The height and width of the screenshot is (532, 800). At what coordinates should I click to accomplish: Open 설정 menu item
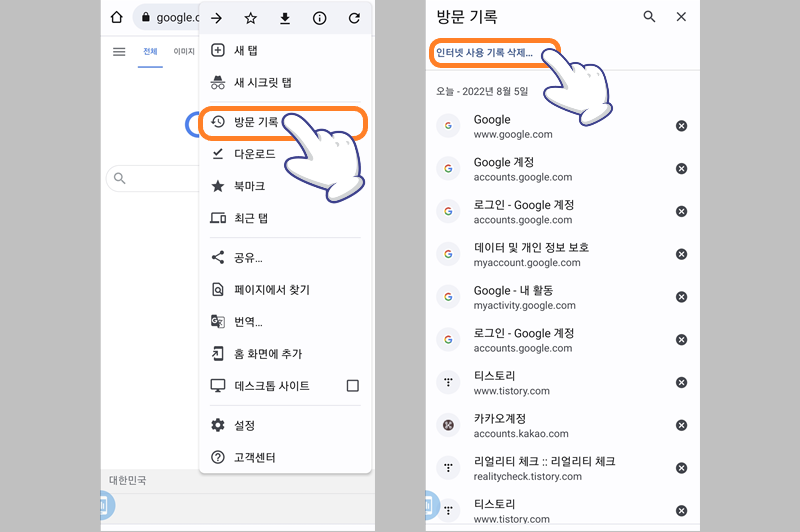(285, 425)
